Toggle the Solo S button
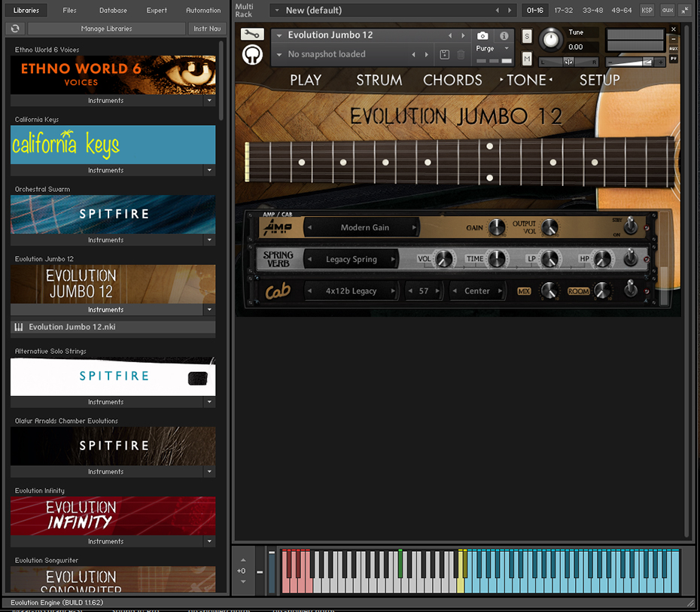700x612 pixels. pos(527,36)
